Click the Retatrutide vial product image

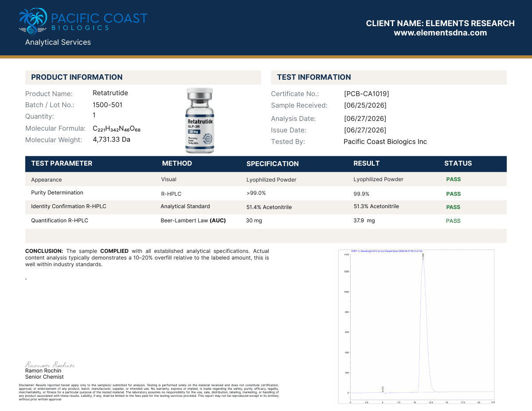[200, 120]
